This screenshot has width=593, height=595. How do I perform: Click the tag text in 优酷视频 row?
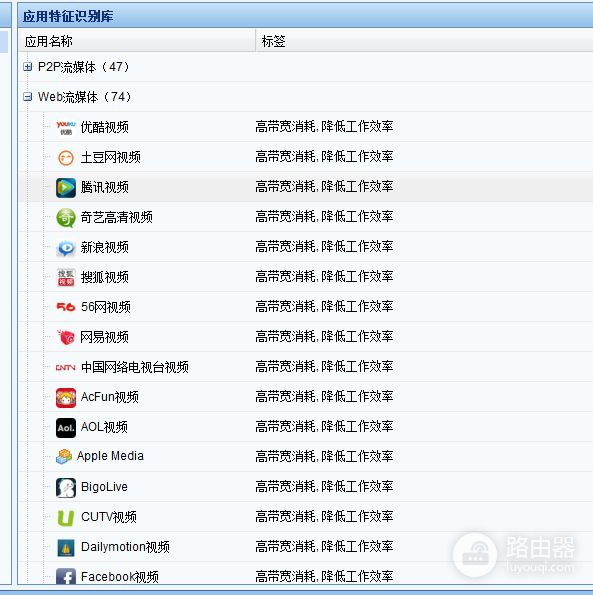pyautogui.click(x=324, y=127)
